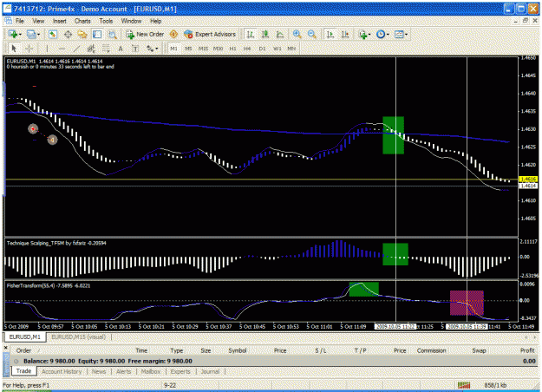Switch to H1 timeframe
Image resolution: width=542 pixels, height=392 pixels.
point(232,49)
